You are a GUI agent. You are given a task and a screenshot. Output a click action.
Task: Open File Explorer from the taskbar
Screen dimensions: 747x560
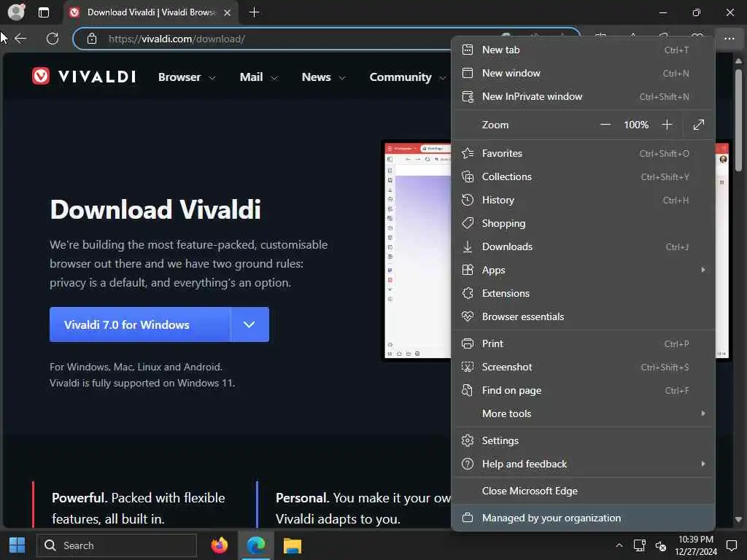point(292,545)
